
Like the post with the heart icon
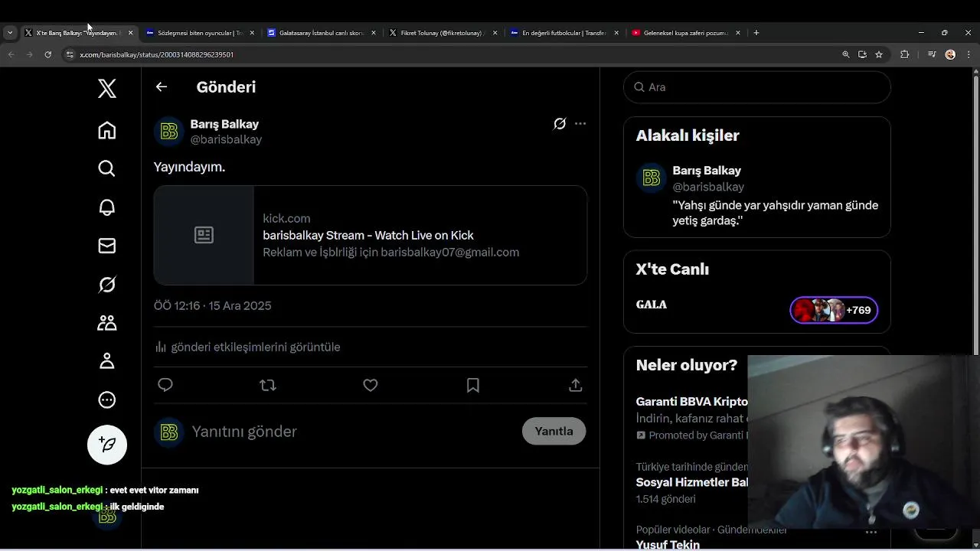(371, 385)
